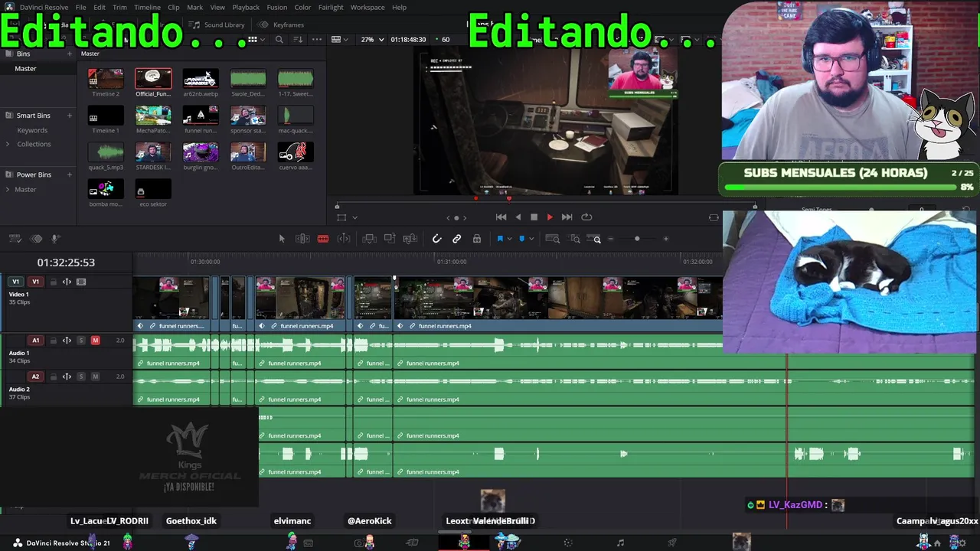This screenshot has width=980, height=551.
Task: Open the Sound Library panel
Action: (x=218, y=24)
